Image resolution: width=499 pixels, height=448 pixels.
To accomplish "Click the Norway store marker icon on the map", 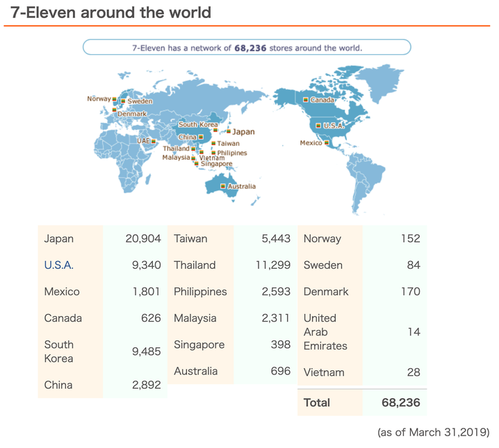I will (x=114, y=99).
